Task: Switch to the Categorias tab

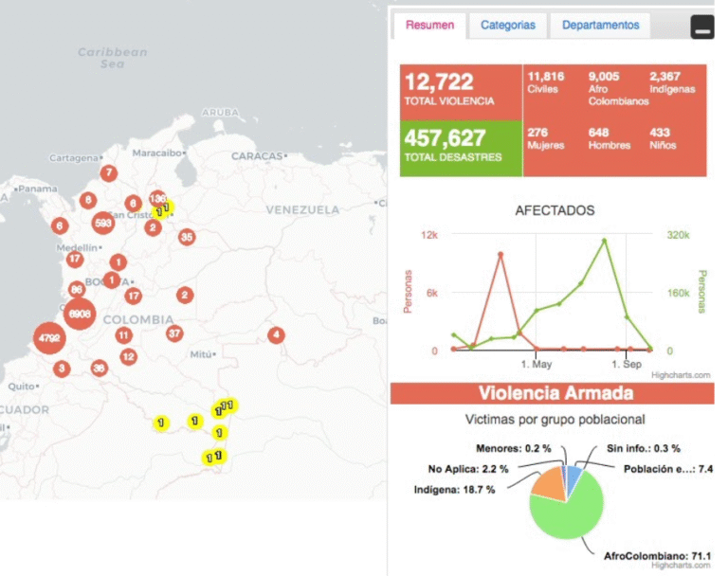Action: [507, 26]
